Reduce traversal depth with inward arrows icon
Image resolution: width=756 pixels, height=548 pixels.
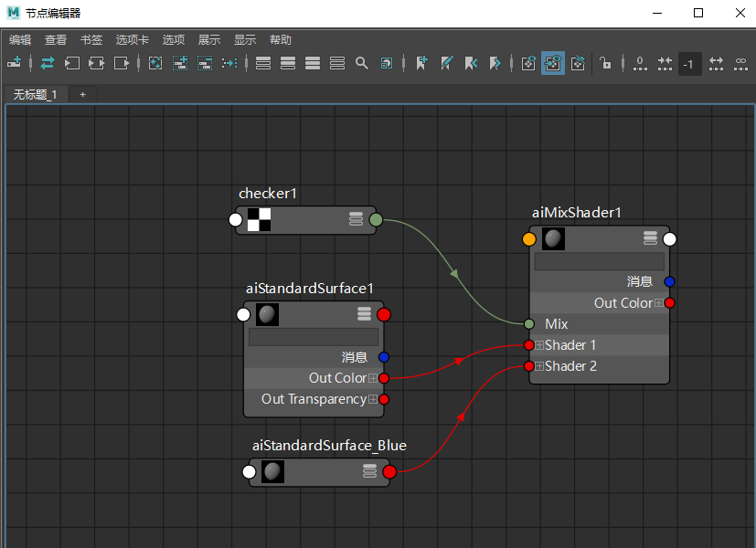click(665, 63)
